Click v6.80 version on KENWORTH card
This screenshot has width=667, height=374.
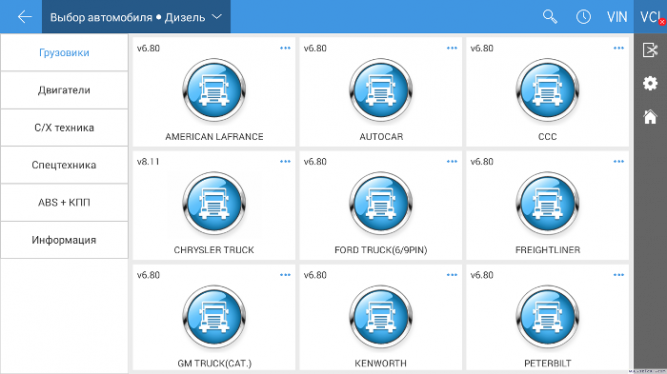point(315,275)
